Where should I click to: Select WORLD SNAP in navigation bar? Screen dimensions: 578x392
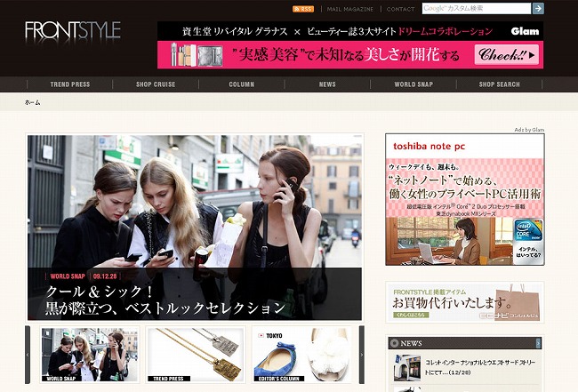coord(413,84)
